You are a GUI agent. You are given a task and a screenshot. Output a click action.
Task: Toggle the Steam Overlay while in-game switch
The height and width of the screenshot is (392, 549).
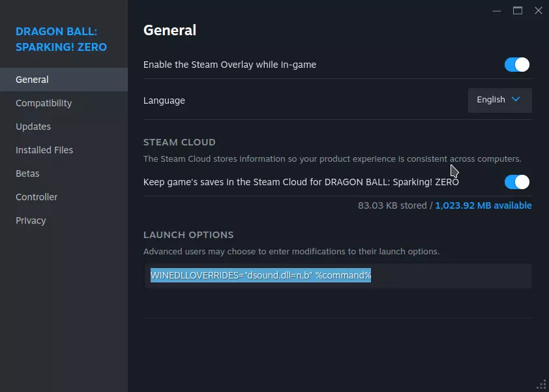click(x=516, y=65)
